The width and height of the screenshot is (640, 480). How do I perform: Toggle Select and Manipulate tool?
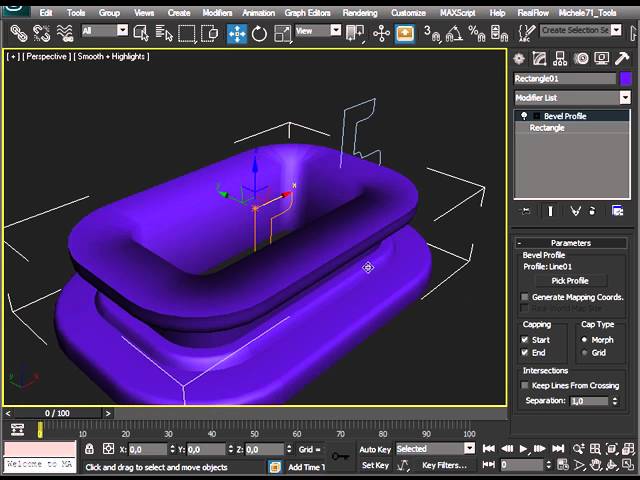[381, 33]
